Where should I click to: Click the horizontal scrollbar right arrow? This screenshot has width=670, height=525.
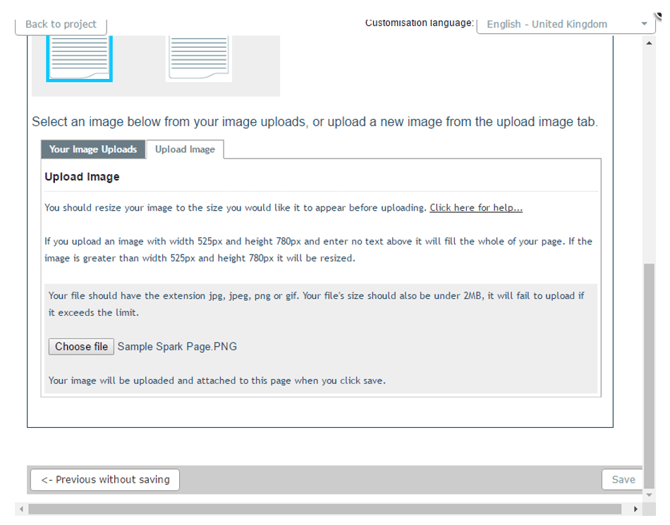point(637,509)
